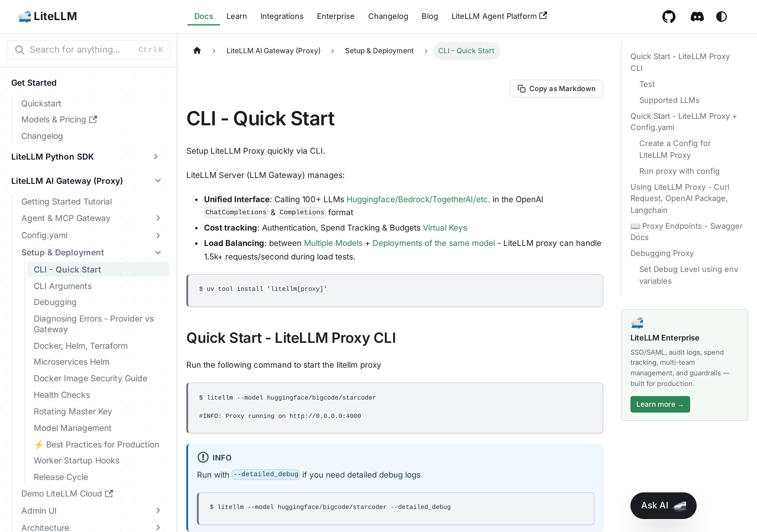Open Worker Startup Hooks sidebar page
757x532 pixels.
(77, 460)
